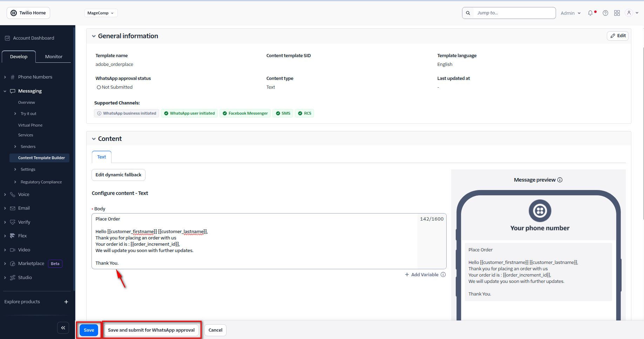Select the Text content tab
The width and height of the screenshot is (644, 339).
(x=102, y=157)
